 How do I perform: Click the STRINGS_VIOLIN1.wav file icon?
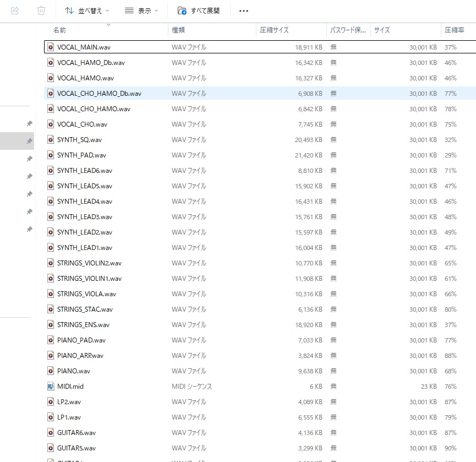pyautogui.click(x=51, y=278)
